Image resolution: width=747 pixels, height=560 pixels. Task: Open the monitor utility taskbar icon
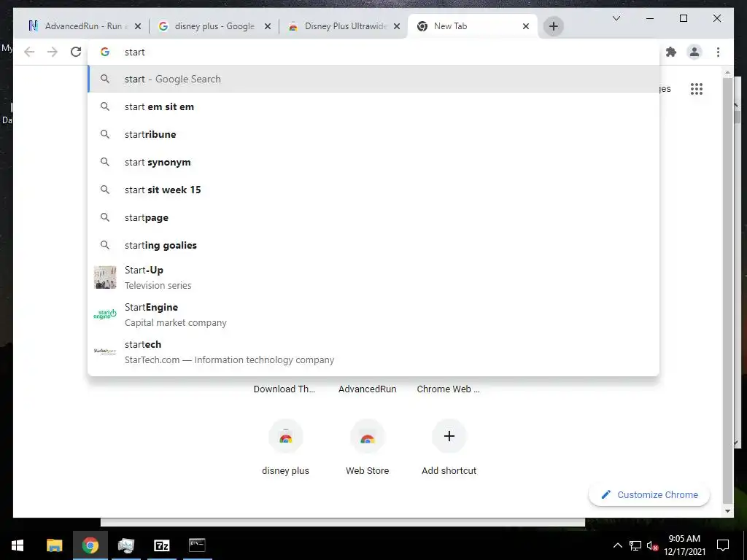[125, 545]
